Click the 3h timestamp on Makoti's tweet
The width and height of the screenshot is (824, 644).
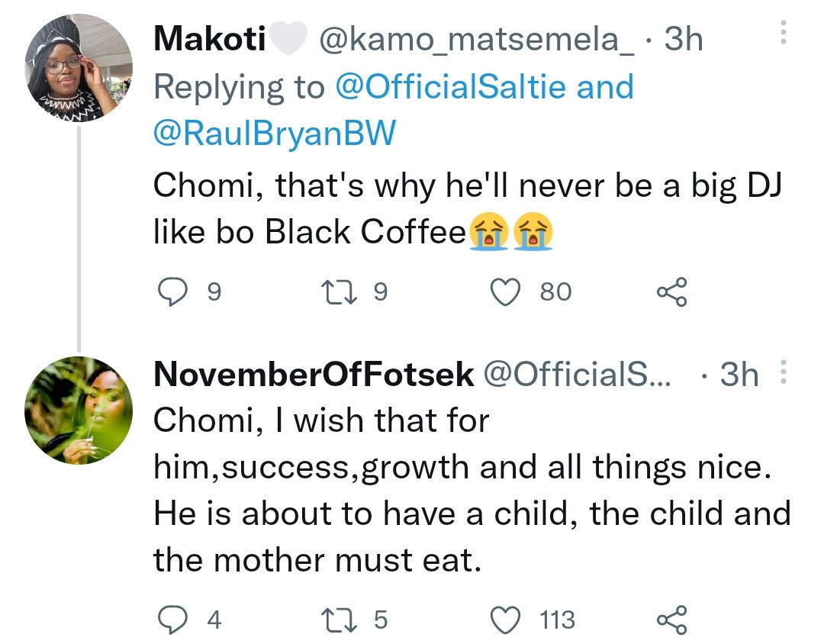click(x=684, y=39)
